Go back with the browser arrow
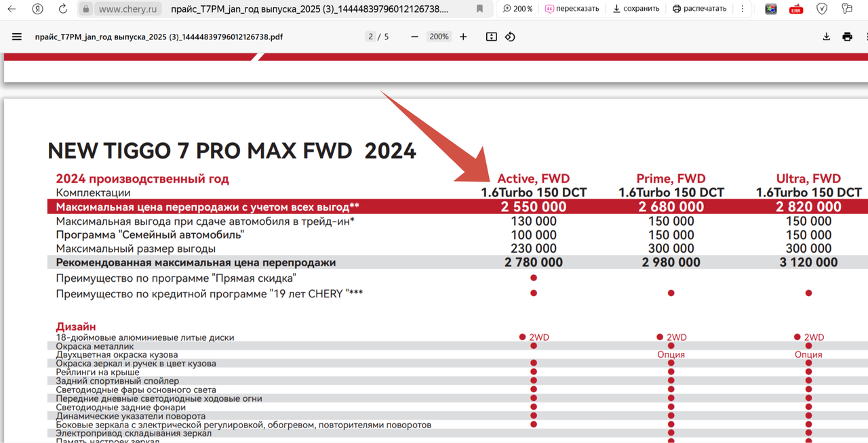 pyautogui.click(x=12, y=9)
